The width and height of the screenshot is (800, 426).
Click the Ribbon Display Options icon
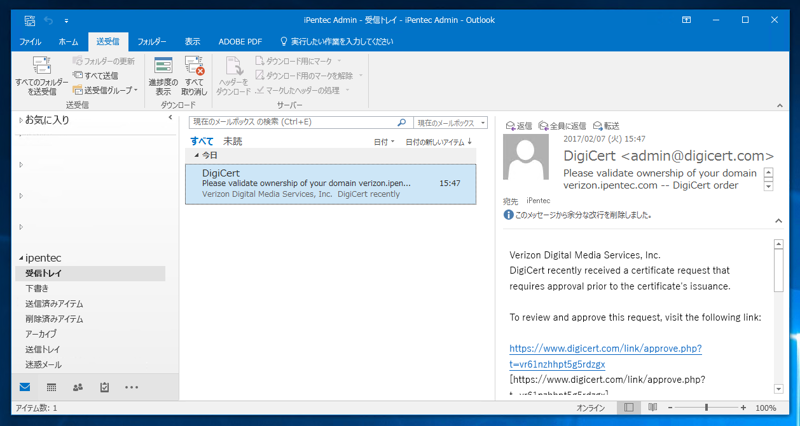[686, 20]
